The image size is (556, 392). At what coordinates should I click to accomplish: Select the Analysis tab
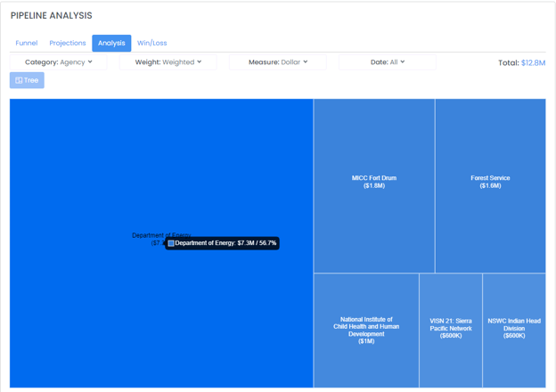(111, 43)
